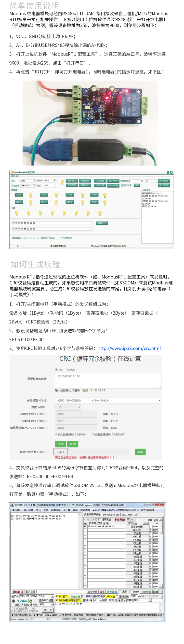Open the 小工具 menu in SSCOM
184x644 pixels.
click(67, 510)
